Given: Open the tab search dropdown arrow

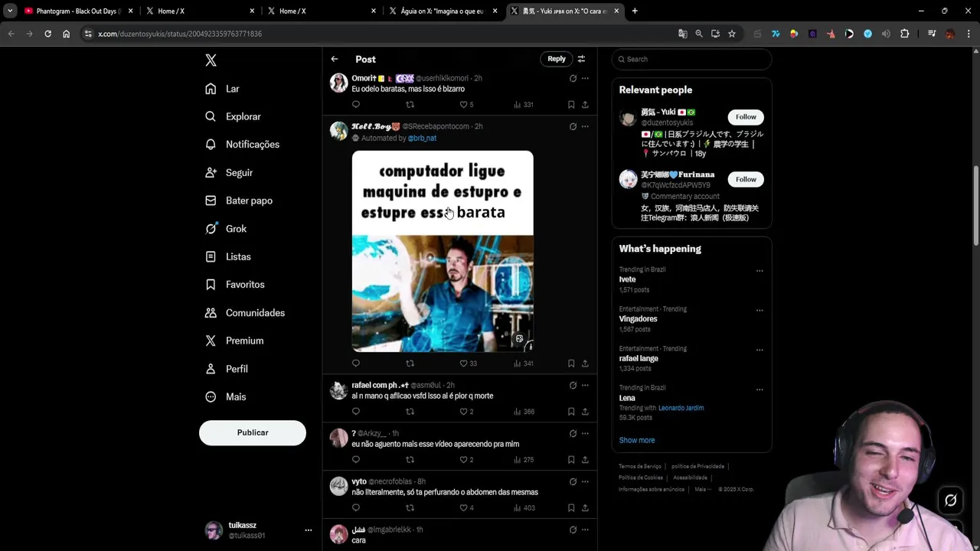Looking at the screenshot, I should tap(10, 11).
